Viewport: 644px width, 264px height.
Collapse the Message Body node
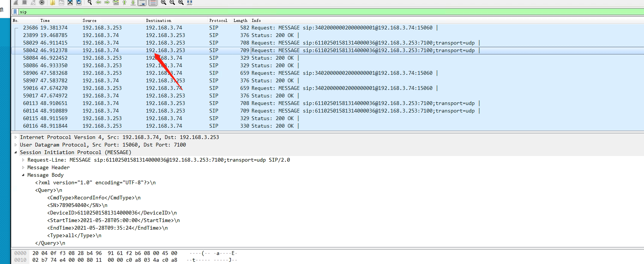pyautogui.click(x=23, y=175)
